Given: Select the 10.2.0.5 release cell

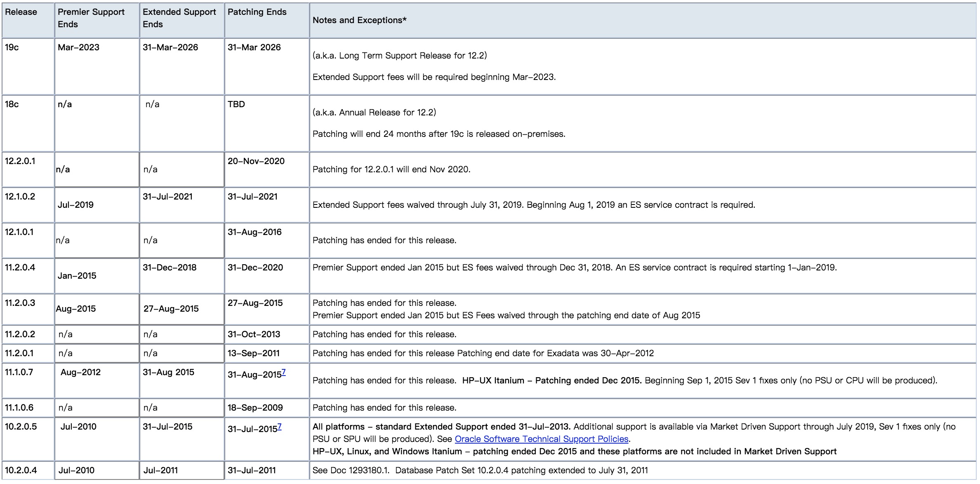Looking at the screenshot, I should [x=21, y=427].
